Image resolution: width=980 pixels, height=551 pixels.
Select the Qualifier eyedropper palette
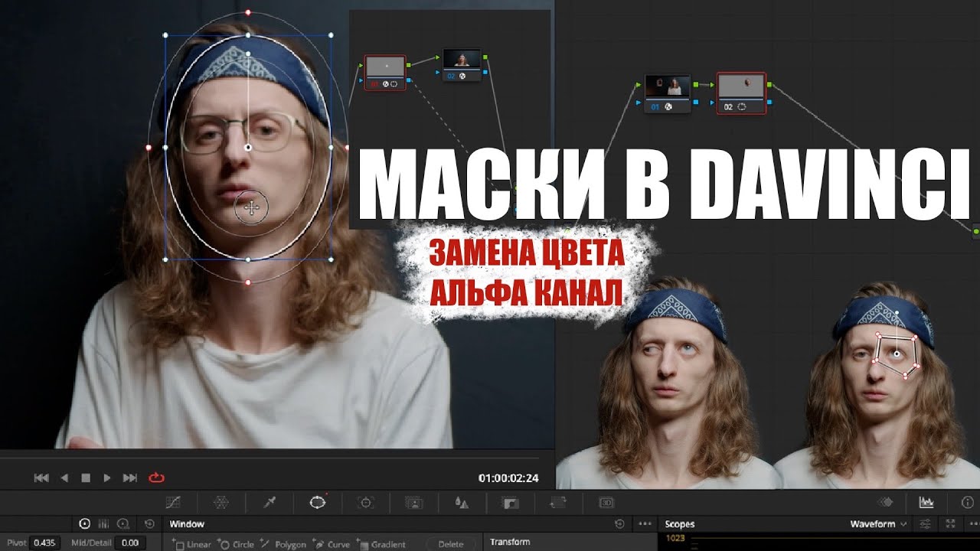269,503
